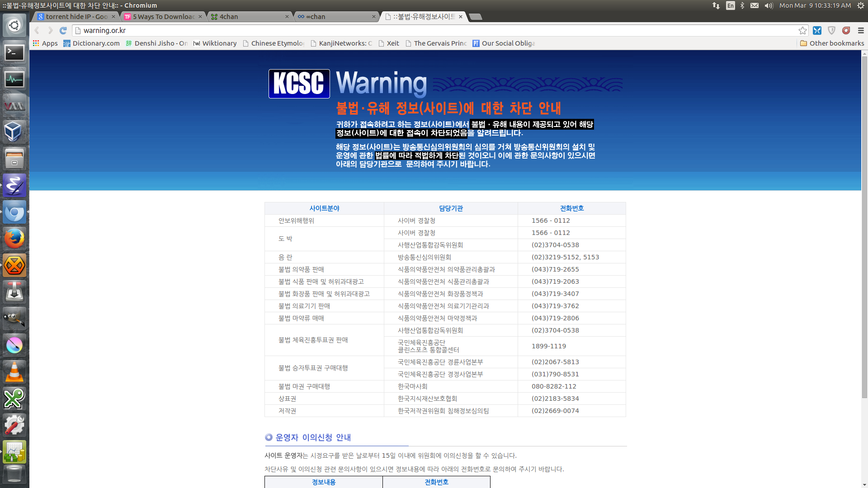
Task: Open clock calendar Mon Mar 9
Action: 815,5
